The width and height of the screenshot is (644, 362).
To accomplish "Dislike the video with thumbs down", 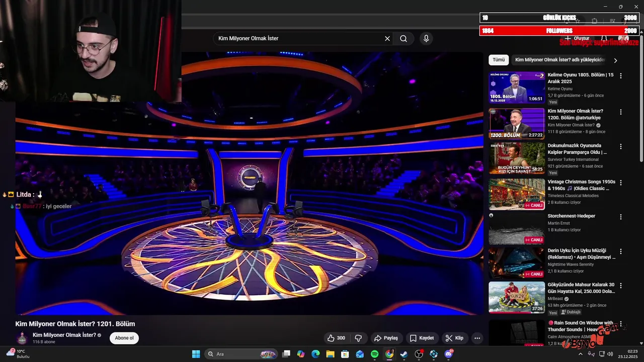I will [x=358, y=338].
